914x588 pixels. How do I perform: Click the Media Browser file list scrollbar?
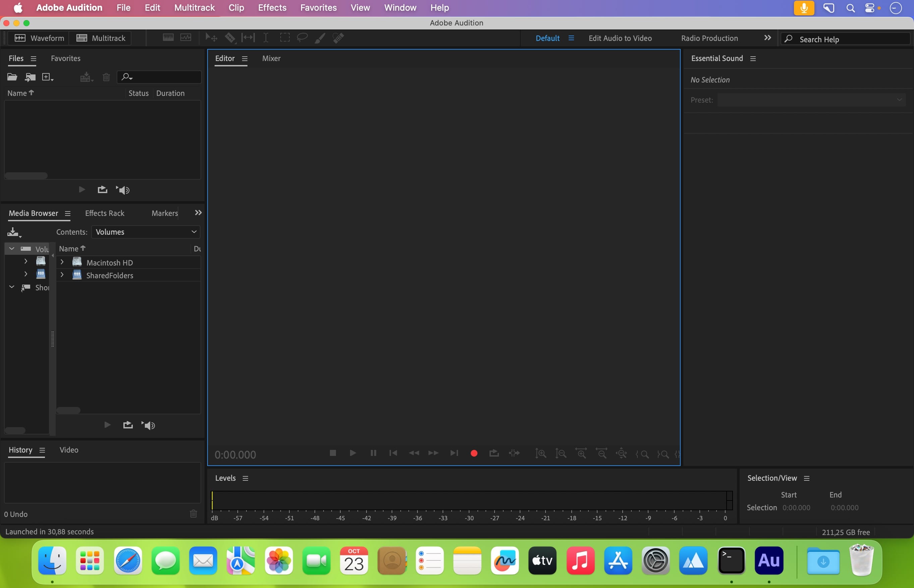(68, 410)
